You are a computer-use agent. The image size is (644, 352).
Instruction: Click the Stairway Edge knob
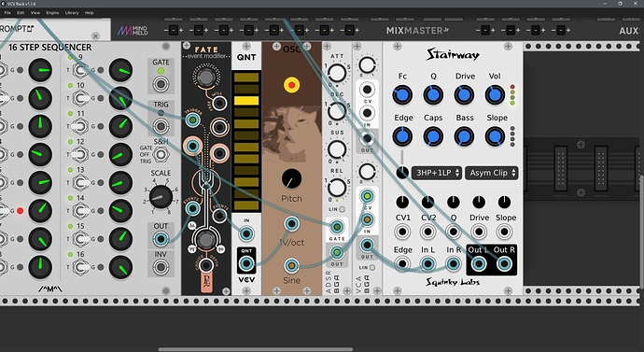(402, 136)
